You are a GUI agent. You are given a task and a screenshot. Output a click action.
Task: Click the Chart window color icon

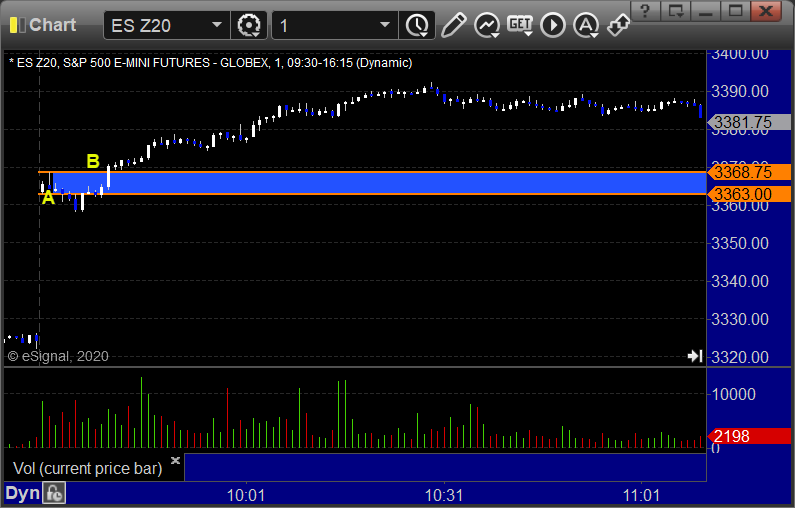pos(17,25)
